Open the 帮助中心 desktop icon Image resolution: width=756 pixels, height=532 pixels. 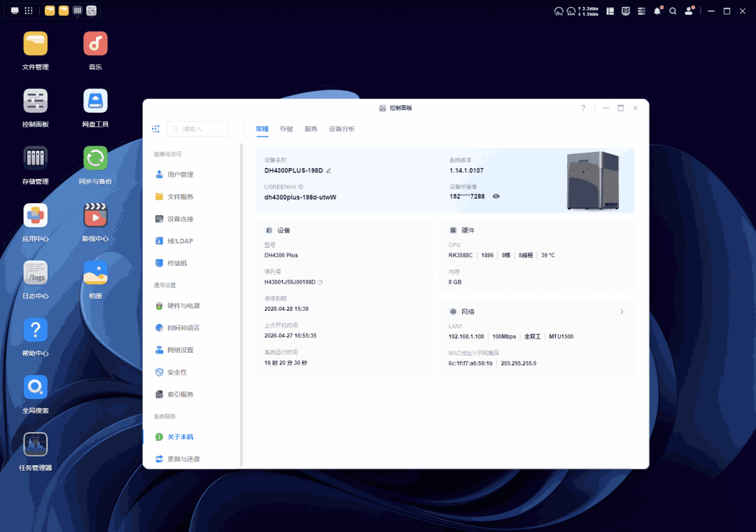pyautogui.click(x=35, y=330)
